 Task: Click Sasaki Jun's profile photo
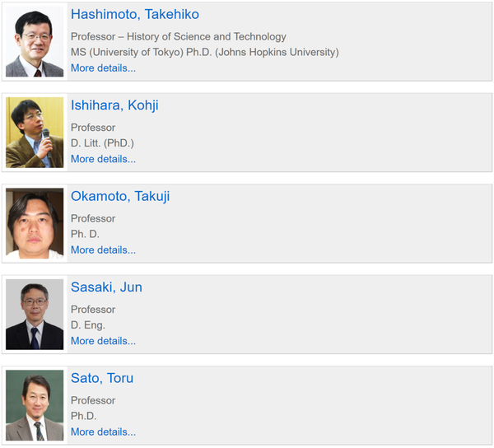(35, 314)
